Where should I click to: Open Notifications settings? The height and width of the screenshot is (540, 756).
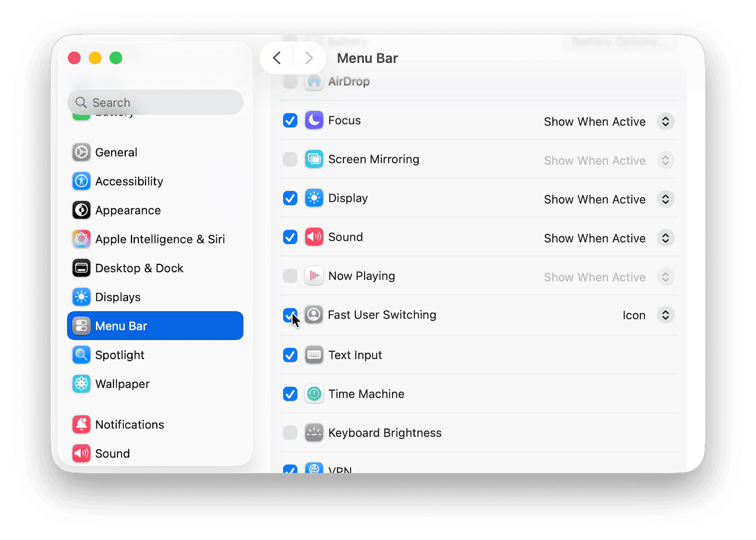pyautogui.click(x=130, y=424)
